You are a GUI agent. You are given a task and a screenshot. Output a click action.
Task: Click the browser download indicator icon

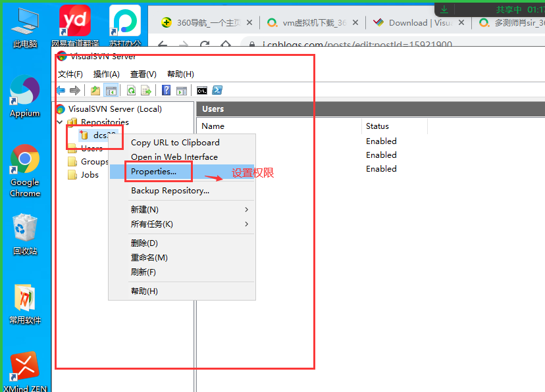point(444,9)
